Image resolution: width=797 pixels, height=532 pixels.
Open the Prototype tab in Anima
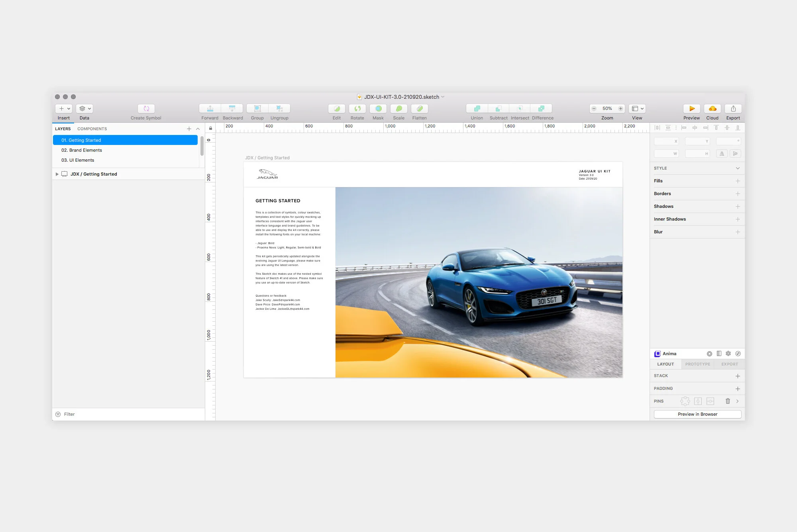click(697, 364)
